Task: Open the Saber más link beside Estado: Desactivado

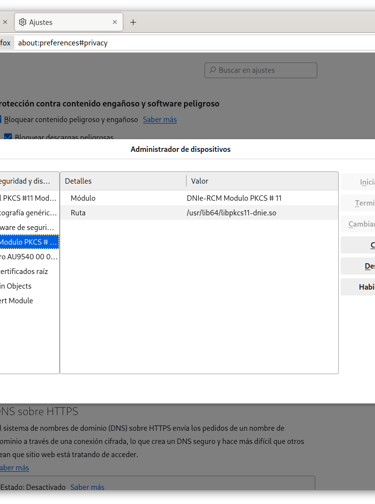Action: coord(87,487)
